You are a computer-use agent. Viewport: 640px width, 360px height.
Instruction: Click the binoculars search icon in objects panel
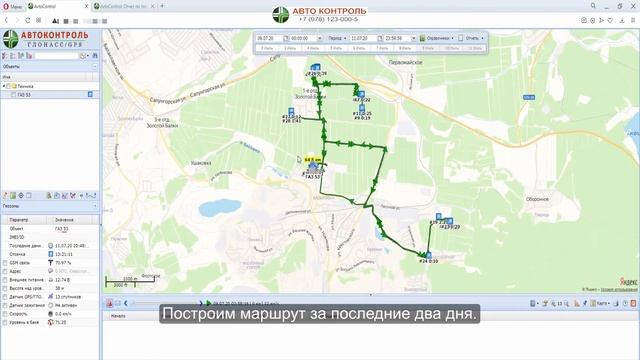click(95, 56)
